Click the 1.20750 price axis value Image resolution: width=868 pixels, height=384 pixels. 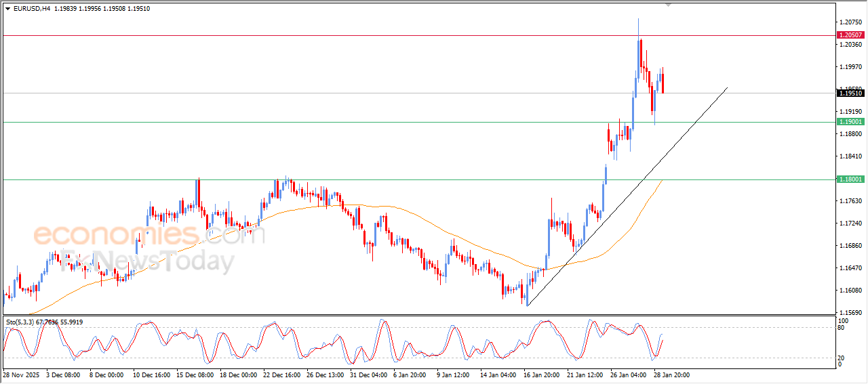click(850, 22)
